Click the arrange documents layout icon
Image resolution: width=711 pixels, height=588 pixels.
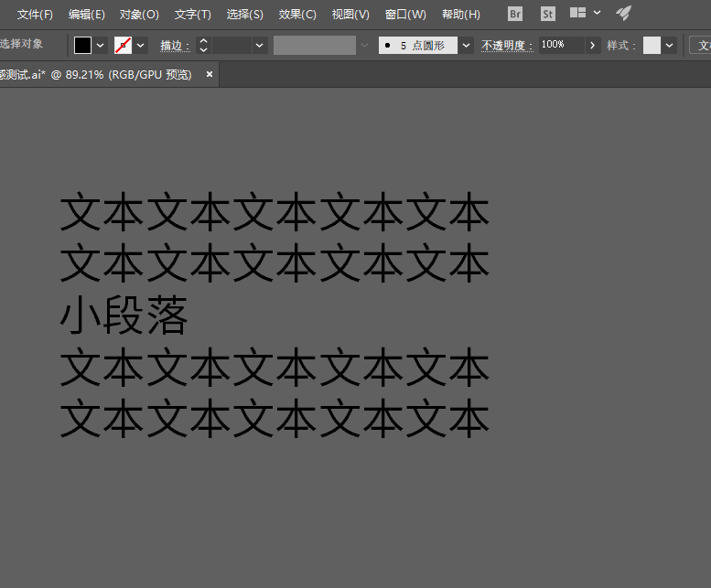click(x=577, y=13)
